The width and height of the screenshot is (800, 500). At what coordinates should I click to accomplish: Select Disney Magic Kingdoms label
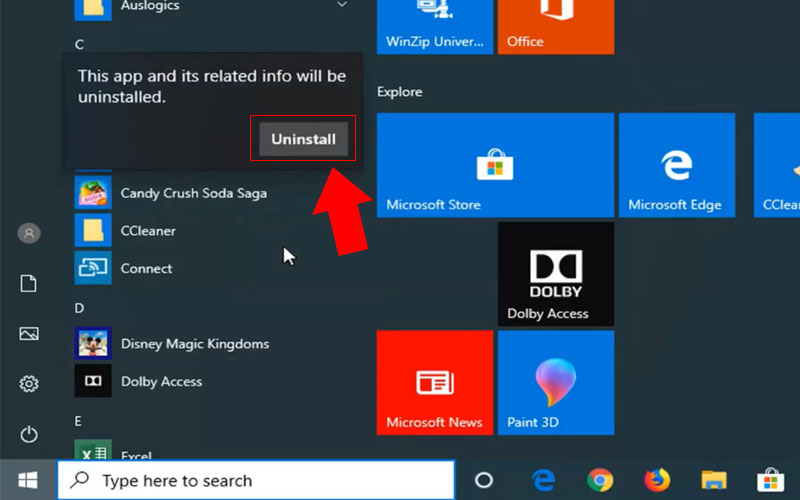(x=195, y=344)
